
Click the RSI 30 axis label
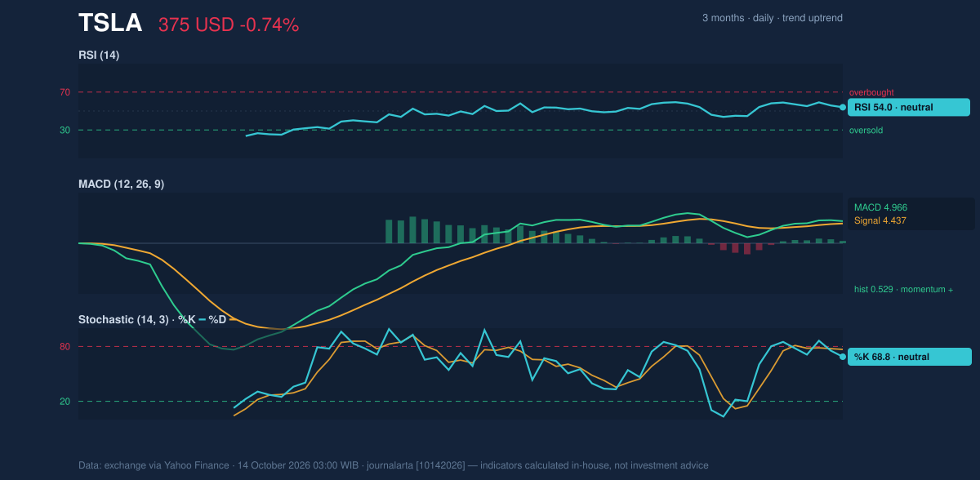(x=65, y=130)
